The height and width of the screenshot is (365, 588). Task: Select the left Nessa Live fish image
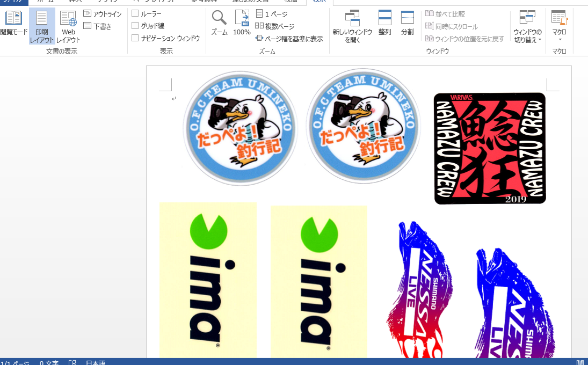tap(419, 289)
